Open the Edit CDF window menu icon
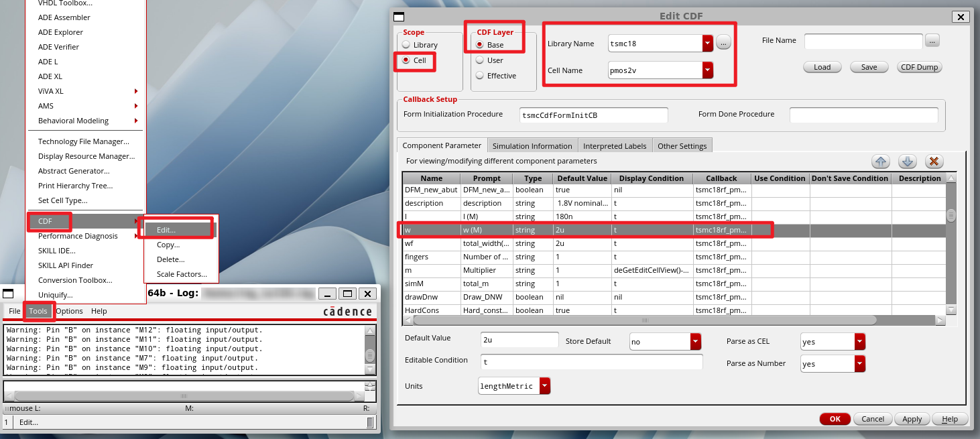 399,15
